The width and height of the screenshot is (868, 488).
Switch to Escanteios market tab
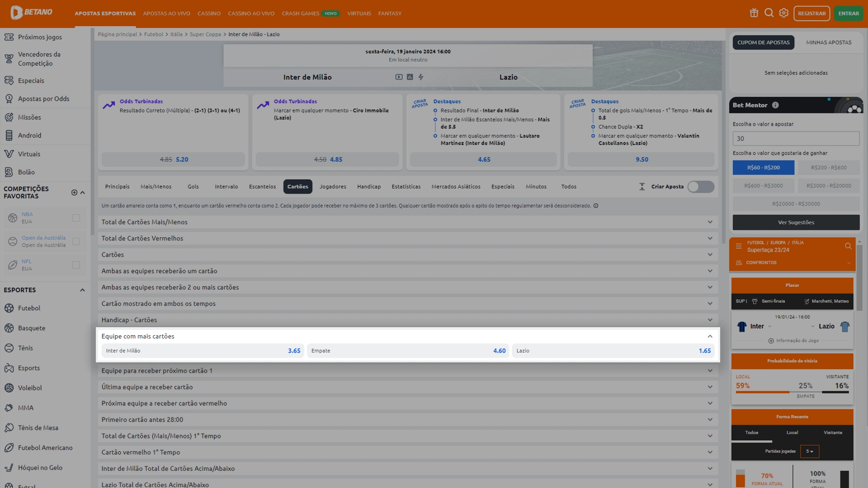pos(262,187)
